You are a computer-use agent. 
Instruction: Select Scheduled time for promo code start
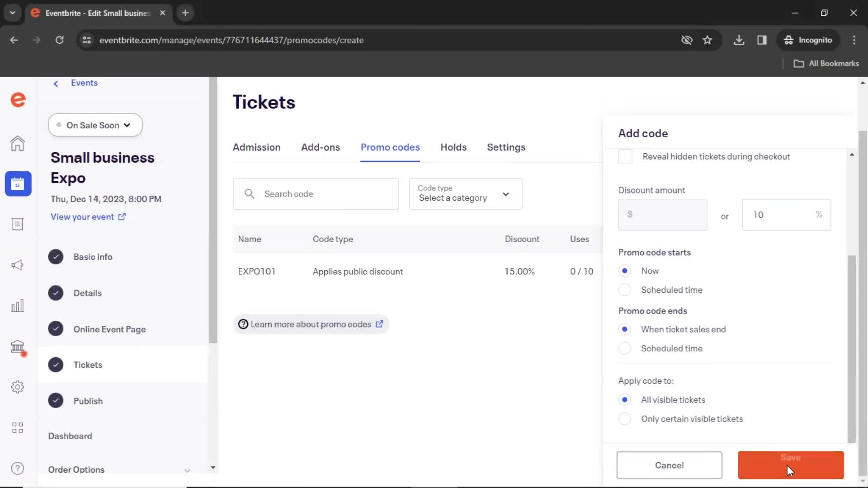[625, 290]
